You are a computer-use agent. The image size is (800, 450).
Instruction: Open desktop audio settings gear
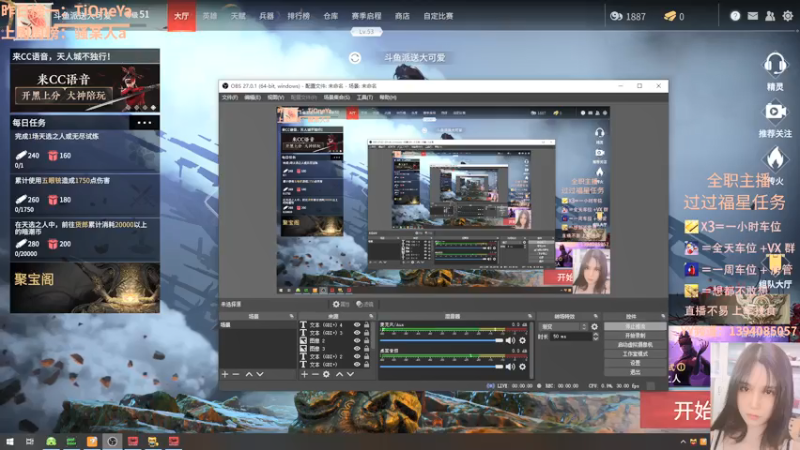[x=522, y=366]
